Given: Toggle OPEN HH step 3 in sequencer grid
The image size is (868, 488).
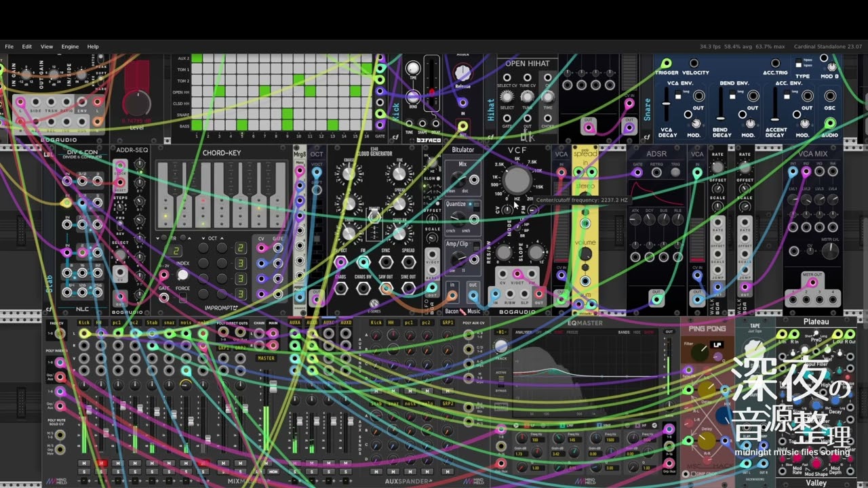Looking at the screenshot, I should tap(220, 91).
